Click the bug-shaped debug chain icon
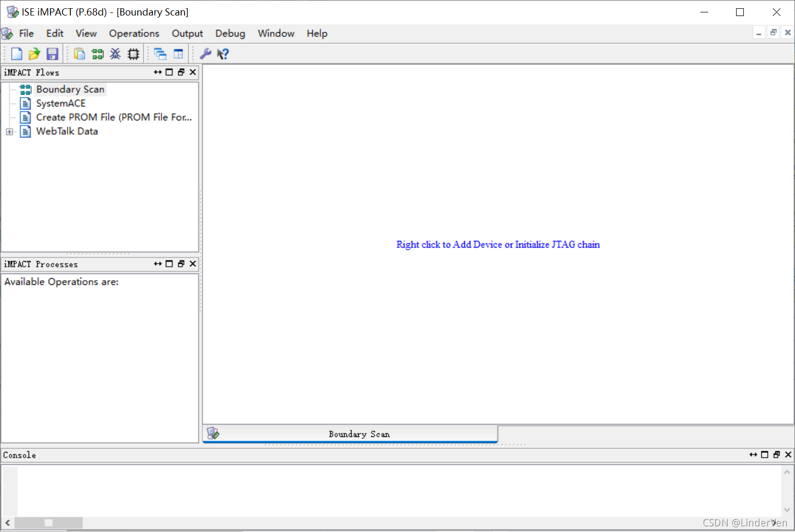The height and width of the screenshot is (532, 795). coord(115,54)
